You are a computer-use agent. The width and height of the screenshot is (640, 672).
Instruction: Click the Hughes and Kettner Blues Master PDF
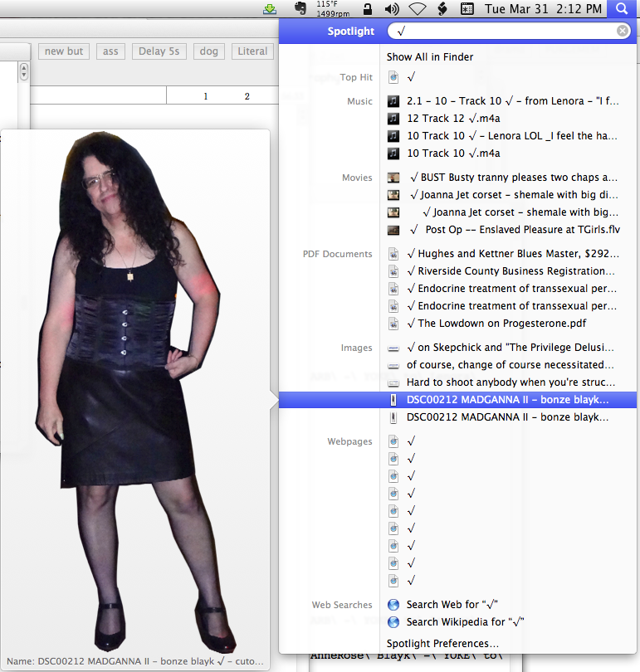point(512,254)
